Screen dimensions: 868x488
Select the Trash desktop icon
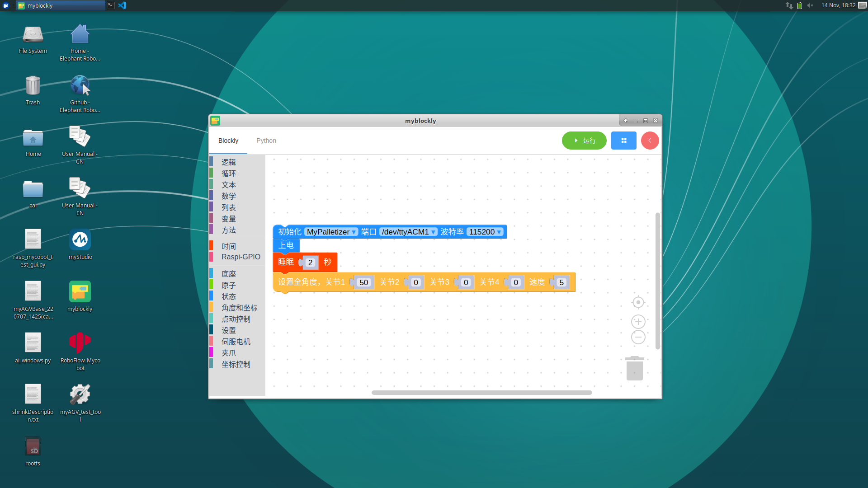click(x=33, y=90)
